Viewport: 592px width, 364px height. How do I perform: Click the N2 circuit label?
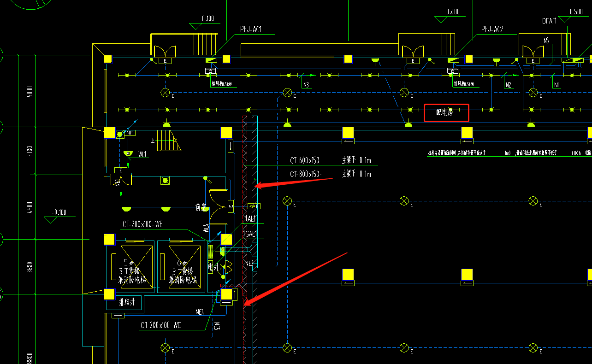coord(509,85)
